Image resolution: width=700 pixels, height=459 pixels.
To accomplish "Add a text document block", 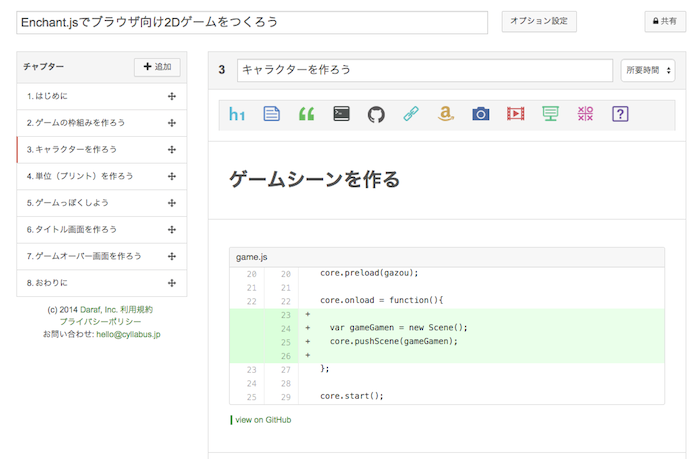I will click(x=272, y=114).
